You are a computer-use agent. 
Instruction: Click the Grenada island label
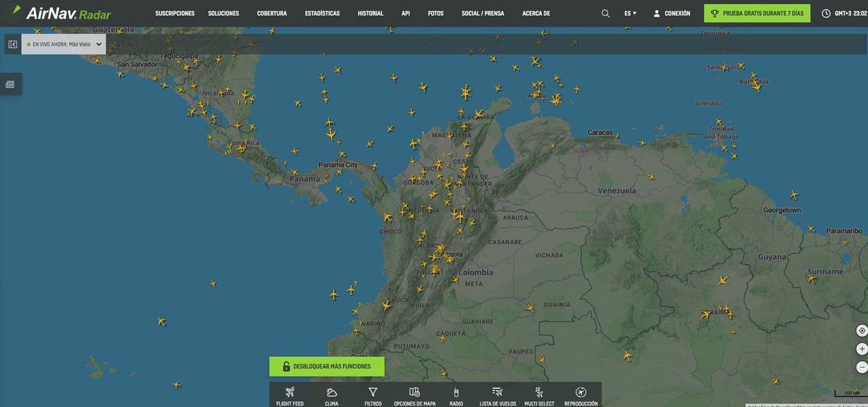click(709, 104)
